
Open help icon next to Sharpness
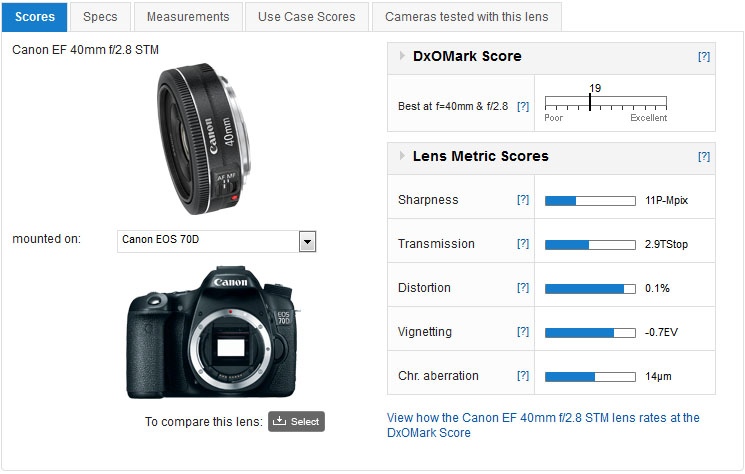click(523, 199)
